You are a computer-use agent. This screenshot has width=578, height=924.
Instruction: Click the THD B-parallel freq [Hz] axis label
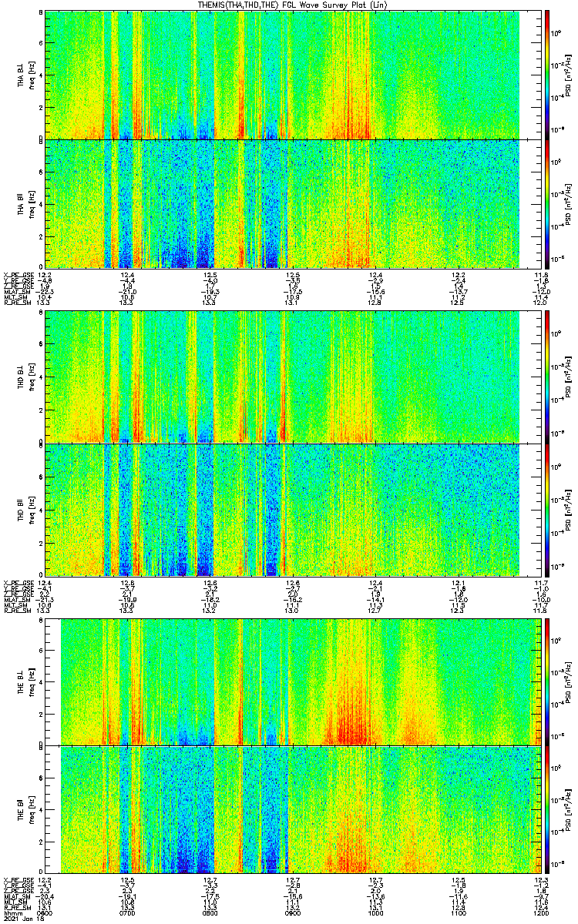[32, 509]
